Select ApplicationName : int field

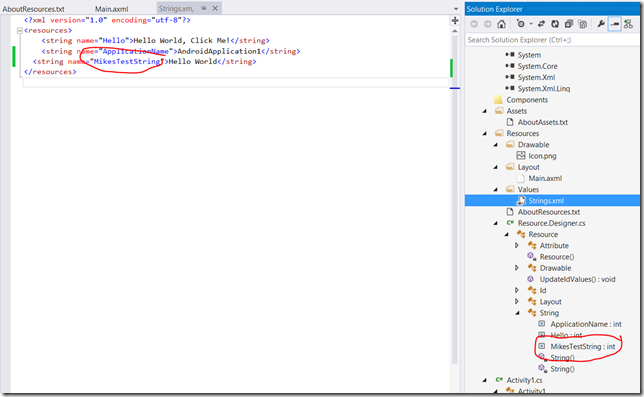click(586, 324)
